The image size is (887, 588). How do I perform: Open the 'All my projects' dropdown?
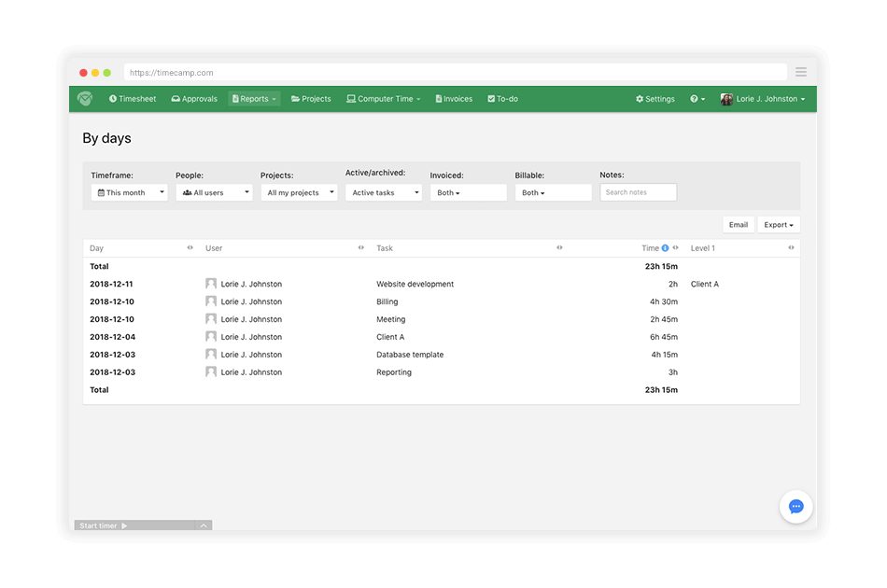(299, 193)
